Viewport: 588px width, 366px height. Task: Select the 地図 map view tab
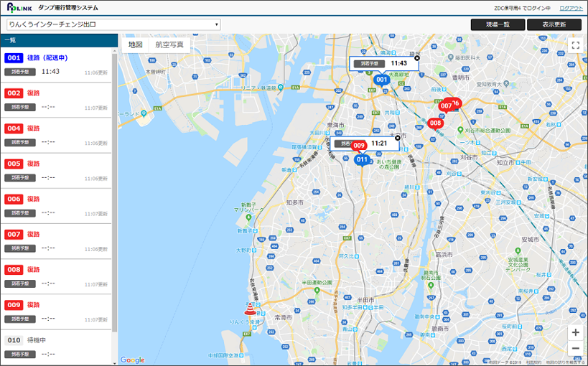point(135,44)
